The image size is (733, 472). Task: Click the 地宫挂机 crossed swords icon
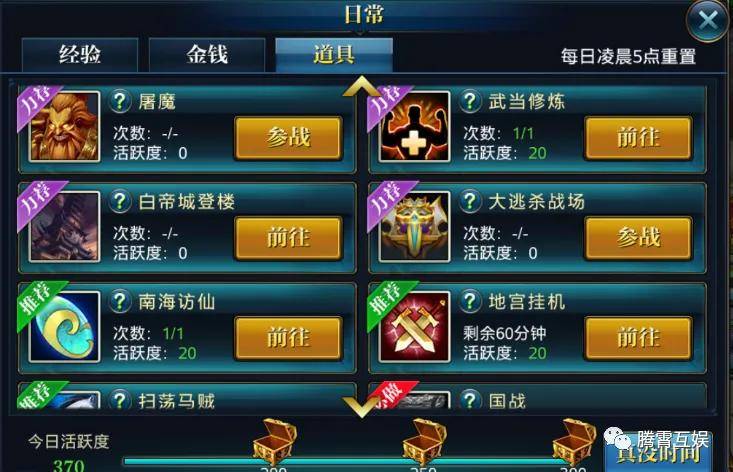point(414,327)
